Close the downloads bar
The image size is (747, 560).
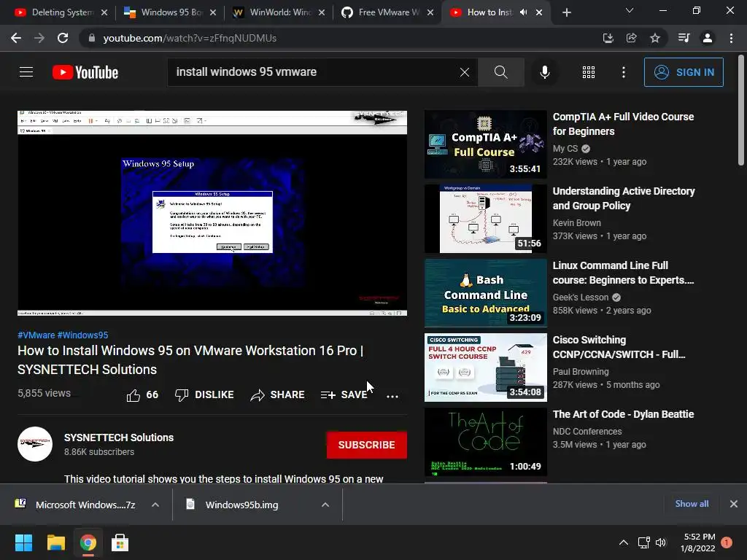[734, 504]
